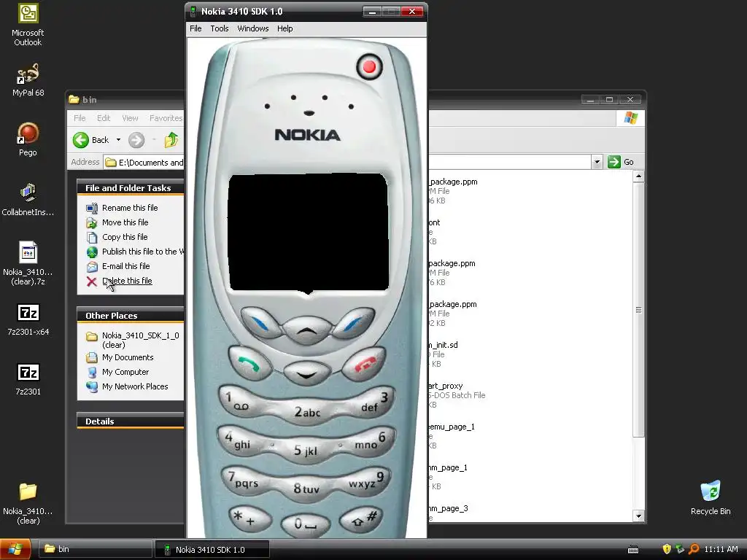Viewport: 747px width, 560px height.
Task: Tap the 9 wxyz key
Action: 368,481
